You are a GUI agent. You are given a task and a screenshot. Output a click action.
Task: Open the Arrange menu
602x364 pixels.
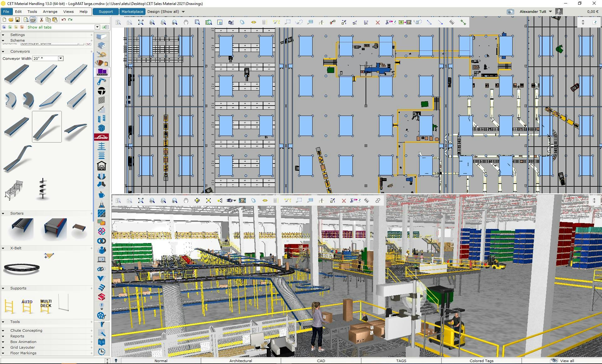click(50, 12)
